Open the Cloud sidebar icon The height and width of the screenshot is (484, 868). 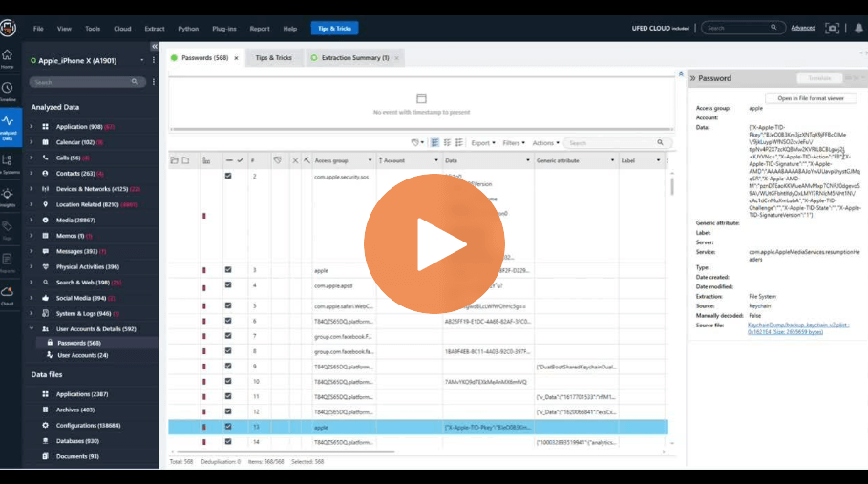(x=8, y=294)
